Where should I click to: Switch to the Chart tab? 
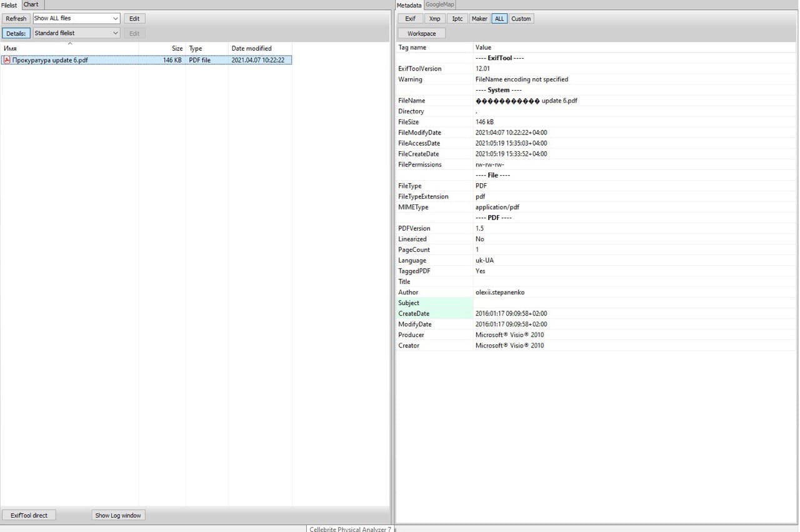click(x=31, y=4)
